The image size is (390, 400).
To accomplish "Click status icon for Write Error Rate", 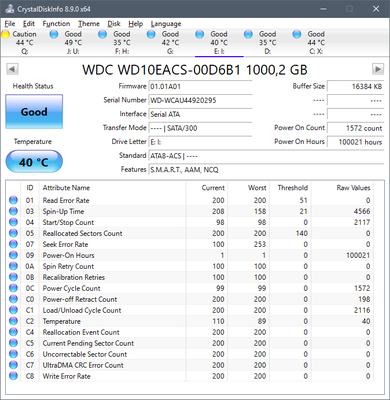I will (13, 376).
